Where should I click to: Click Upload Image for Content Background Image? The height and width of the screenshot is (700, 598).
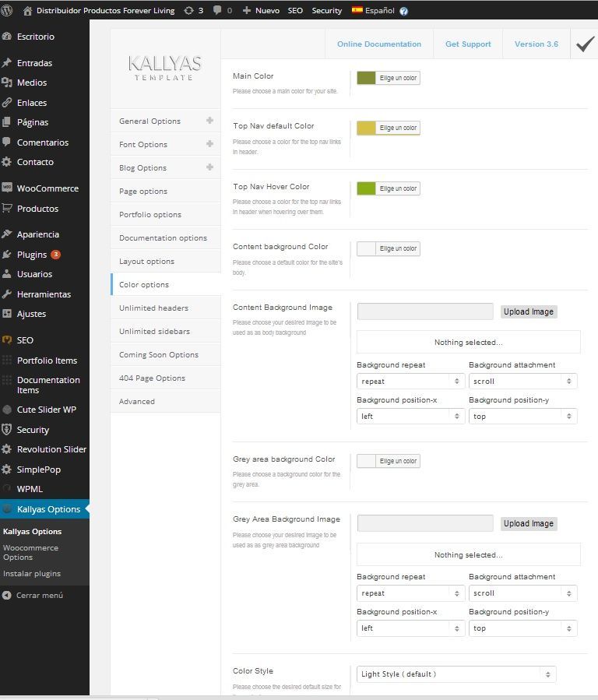[529, 311]
